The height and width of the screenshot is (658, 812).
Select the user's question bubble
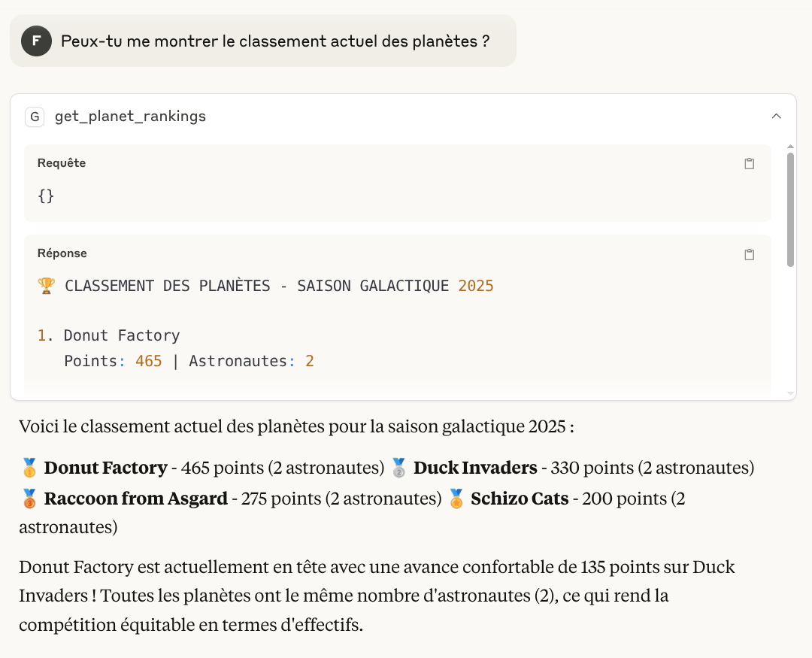tap(263, 41)
